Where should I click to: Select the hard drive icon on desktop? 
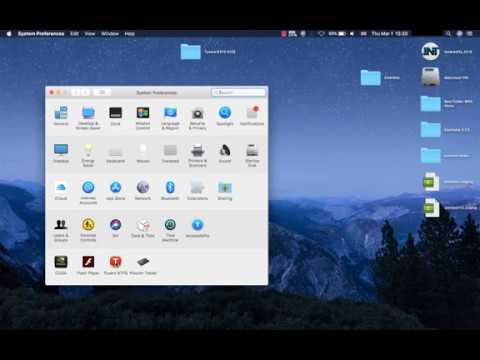(x=430, y=77)
